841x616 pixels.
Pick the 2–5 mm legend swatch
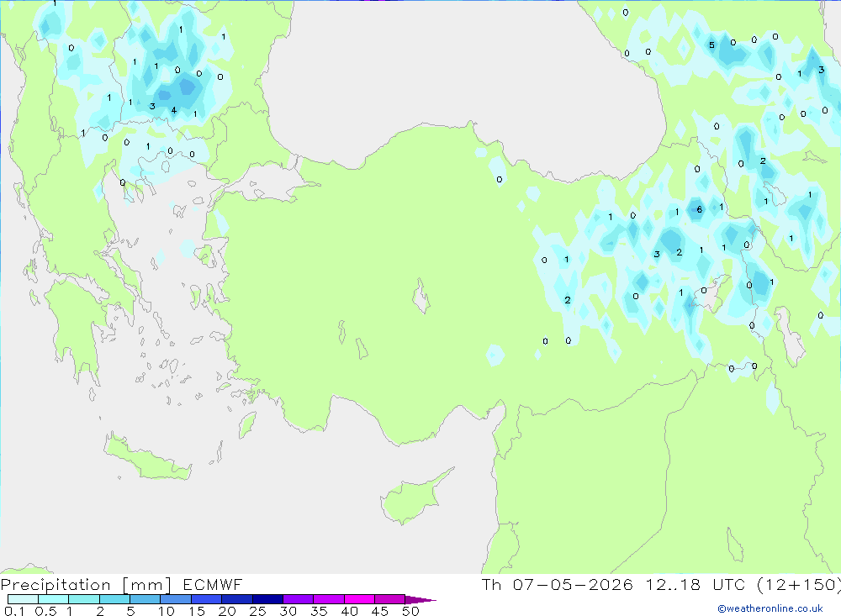(x=114, y=599)
